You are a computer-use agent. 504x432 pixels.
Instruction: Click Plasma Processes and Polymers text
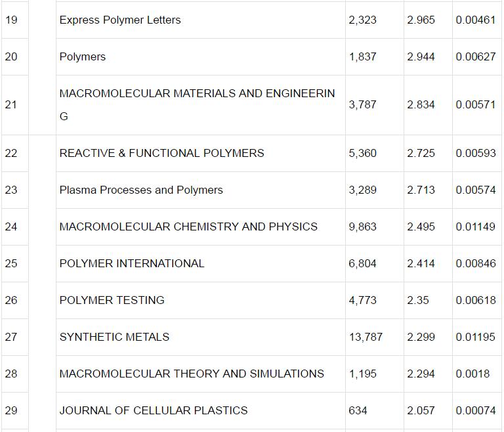click(x=141, y=190)
